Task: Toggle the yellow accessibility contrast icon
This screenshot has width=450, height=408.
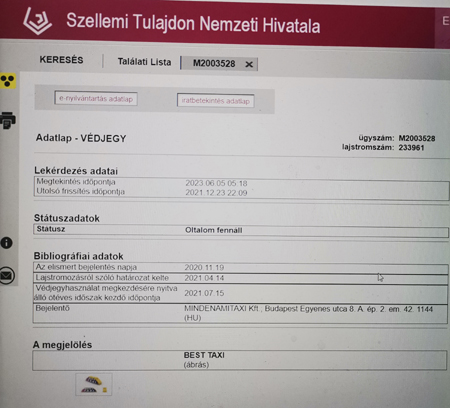Action: (8, 81)
